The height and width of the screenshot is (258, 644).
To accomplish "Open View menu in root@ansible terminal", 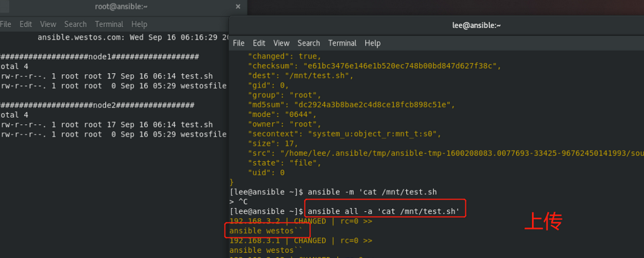I will [x=48, y=24].
